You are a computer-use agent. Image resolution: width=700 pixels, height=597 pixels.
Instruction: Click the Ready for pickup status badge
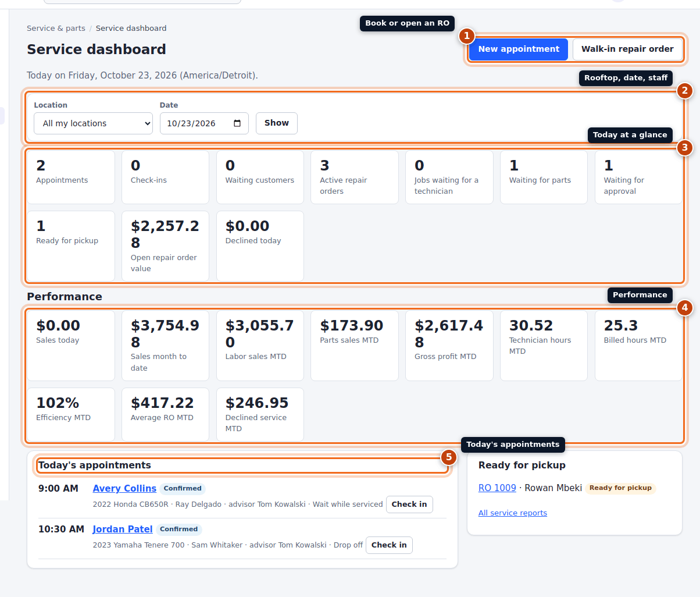[620, 488]
